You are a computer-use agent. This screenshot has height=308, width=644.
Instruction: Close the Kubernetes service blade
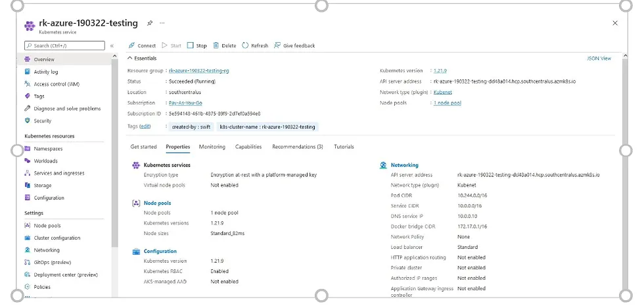[615, 23]
